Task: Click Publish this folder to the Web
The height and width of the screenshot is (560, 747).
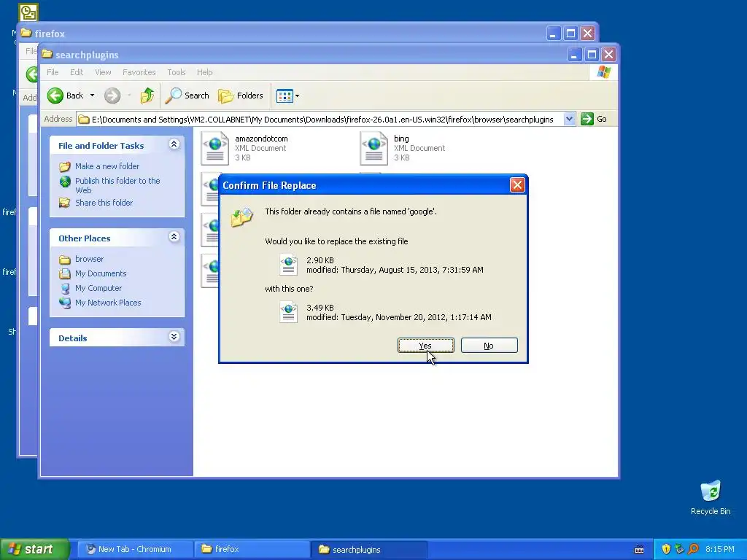Action: tap(117, 185)
